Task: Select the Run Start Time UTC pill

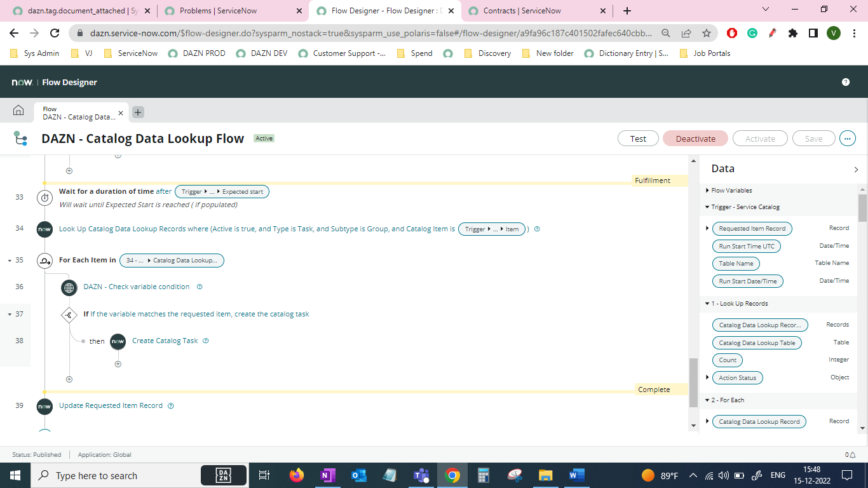Action: (x=747, y=246)
